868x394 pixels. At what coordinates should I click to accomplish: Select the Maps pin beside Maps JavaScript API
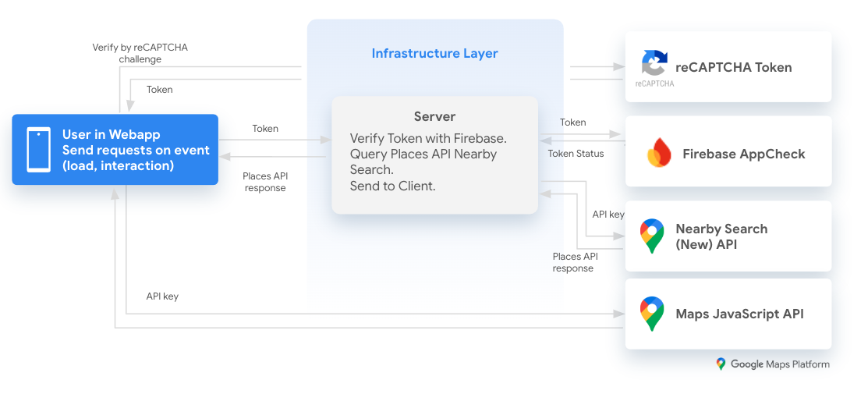(x=652, y=314)
